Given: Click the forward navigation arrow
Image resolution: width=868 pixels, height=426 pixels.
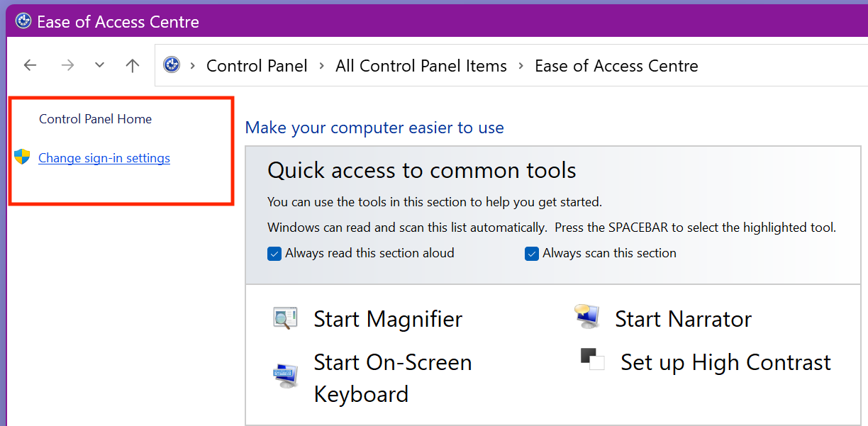Looking at the screenshot, I should 67,65.
